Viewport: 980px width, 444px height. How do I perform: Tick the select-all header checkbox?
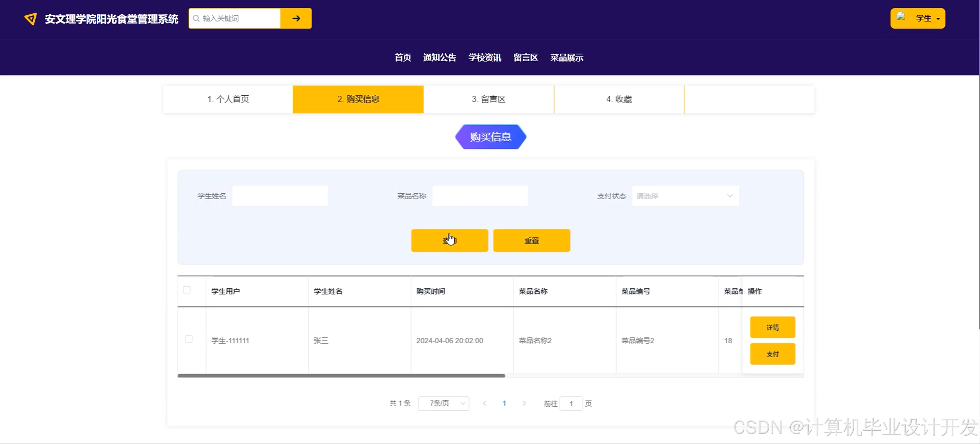tap(187, 290)
